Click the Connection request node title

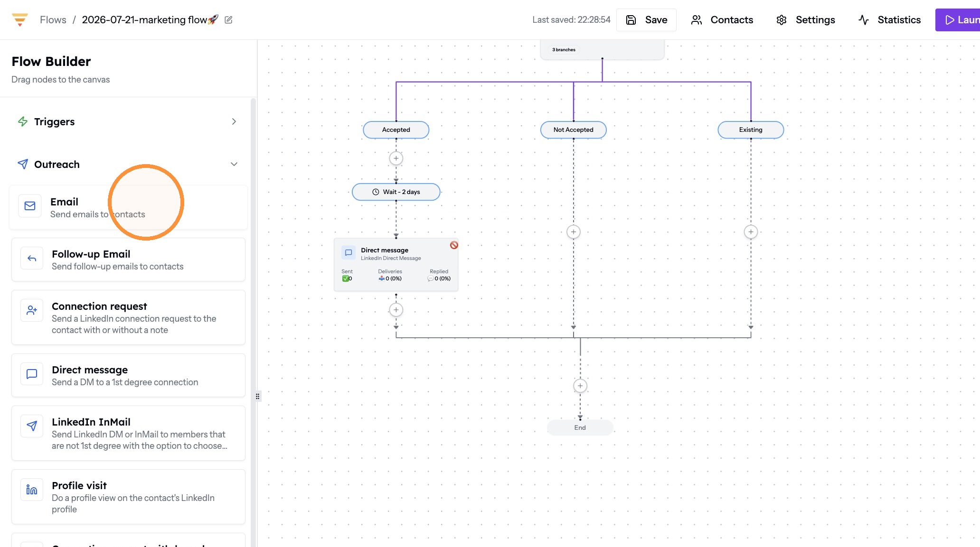coord(99,306)
